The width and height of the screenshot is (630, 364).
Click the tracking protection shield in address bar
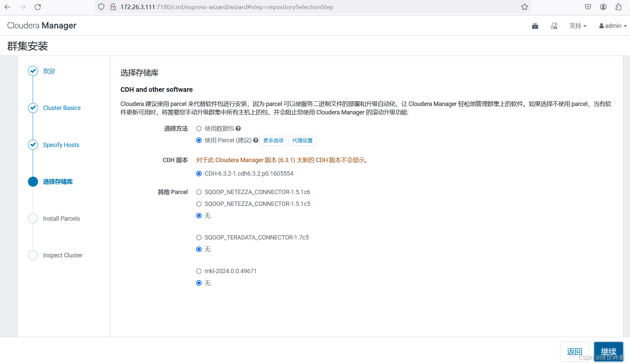(101, 7)
